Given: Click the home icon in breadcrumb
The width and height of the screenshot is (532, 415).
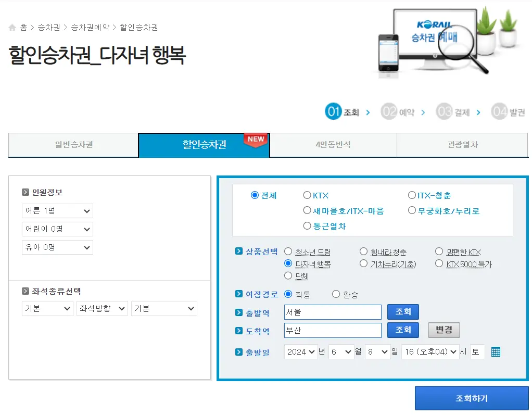Looking at the screenshot, I should (12, 28).
